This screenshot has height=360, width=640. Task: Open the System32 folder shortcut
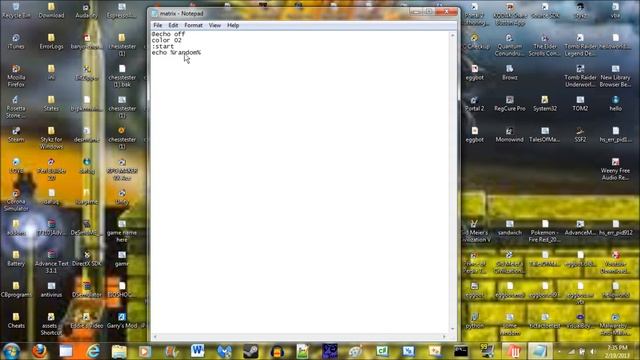(x=545, y=104)
